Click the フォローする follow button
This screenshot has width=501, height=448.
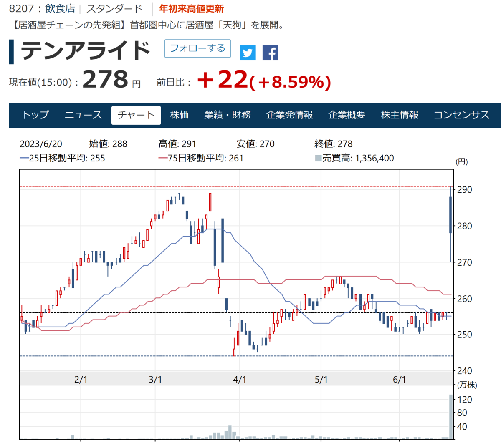tap(197, 48)
